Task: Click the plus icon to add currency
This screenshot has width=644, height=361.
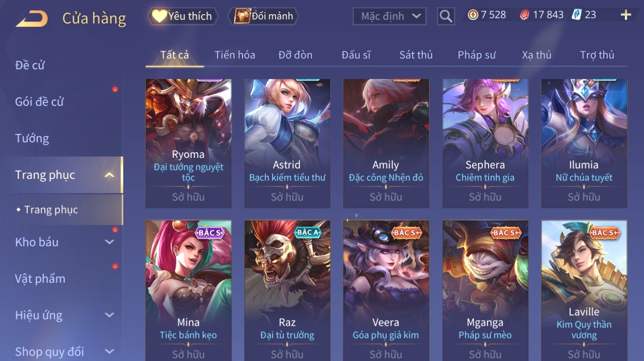Action: click(x=626, y=15)
